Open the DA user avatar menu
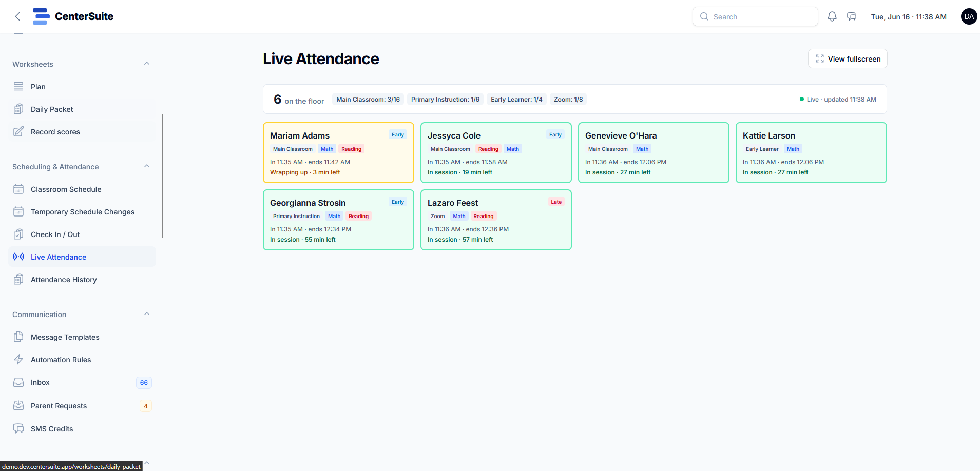The image size is (980, 471). (969, 16)
